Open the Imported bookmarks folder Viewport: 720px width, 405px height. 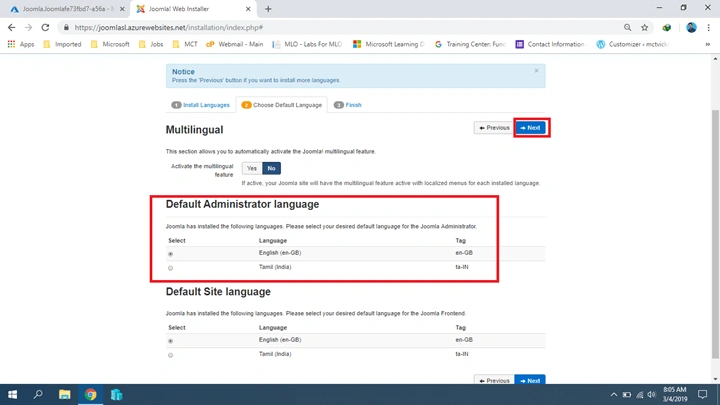coord(62,44)
